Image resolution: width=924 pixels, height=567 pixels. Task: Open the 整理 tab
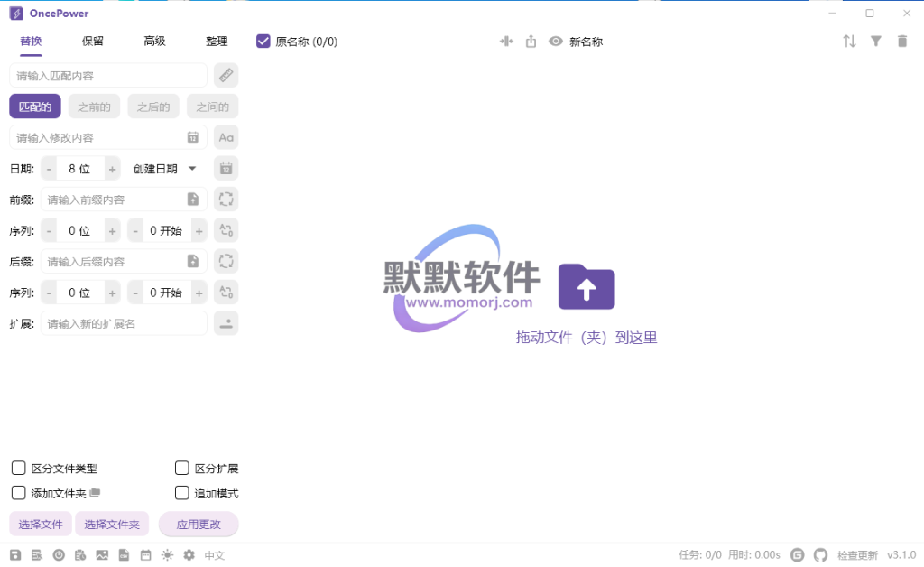(x=217, y=41)
